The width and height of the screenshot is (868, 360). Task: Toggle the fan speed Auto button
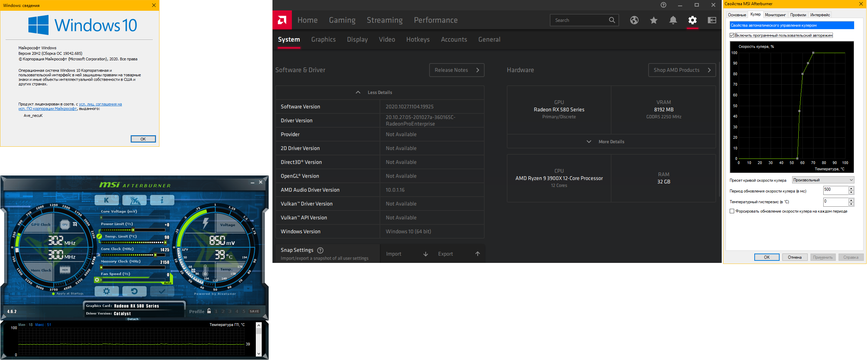pyautogui.click(x=168, y=283)
